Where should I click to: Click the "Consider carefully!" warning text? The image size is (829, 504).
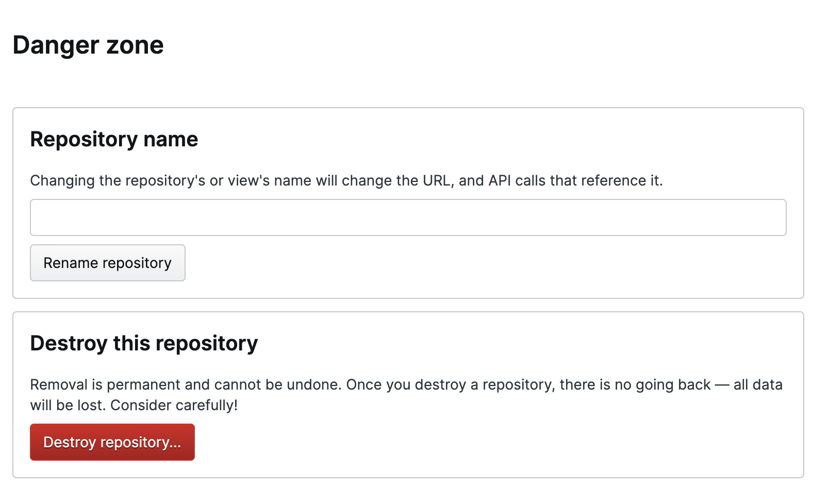pyautogui.click(x=174, y=406)
